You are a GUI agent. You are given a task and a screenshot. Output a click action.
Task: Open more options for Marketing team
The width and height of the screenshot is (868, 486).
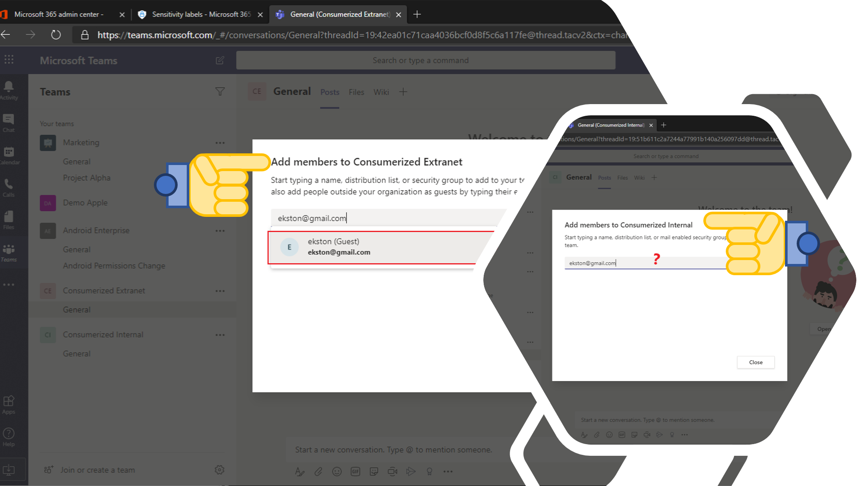(220, 143)
